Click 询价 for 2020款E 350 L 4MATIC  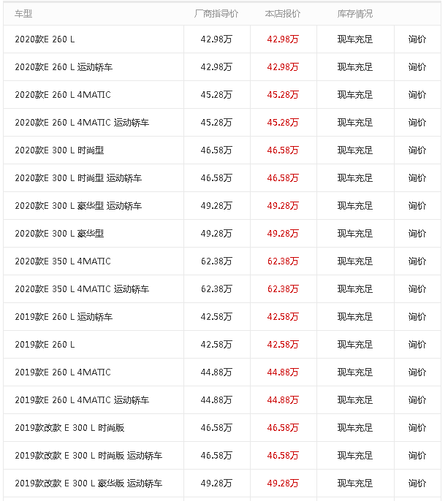click(417, 261)
